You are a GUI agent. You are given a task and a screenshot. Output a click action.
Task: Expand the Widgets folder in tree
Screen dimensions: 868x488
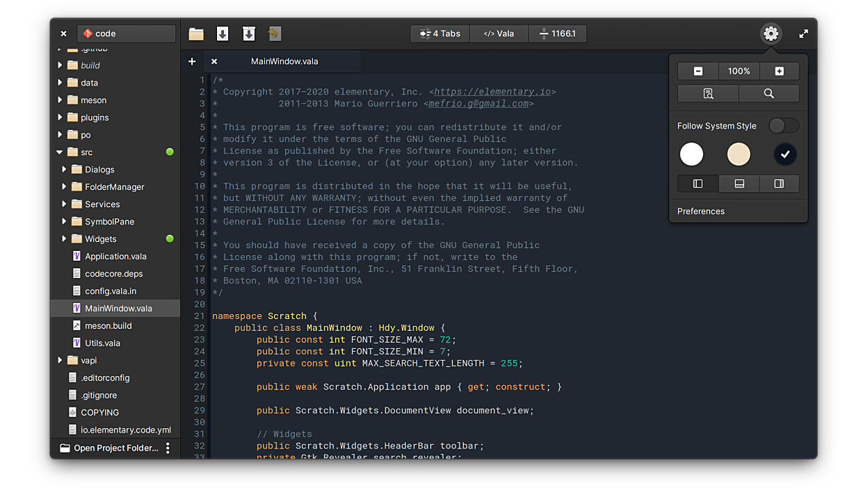coord(64,238)
